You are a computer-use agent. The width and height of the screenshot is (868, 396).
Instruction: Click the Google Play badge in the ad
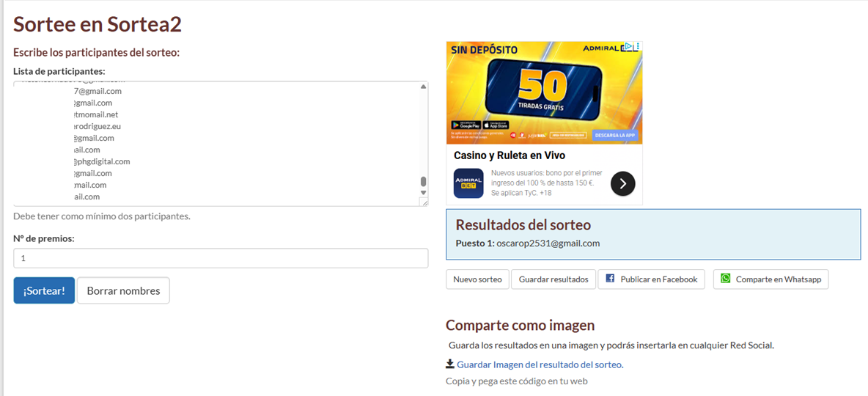coord(466,125)
